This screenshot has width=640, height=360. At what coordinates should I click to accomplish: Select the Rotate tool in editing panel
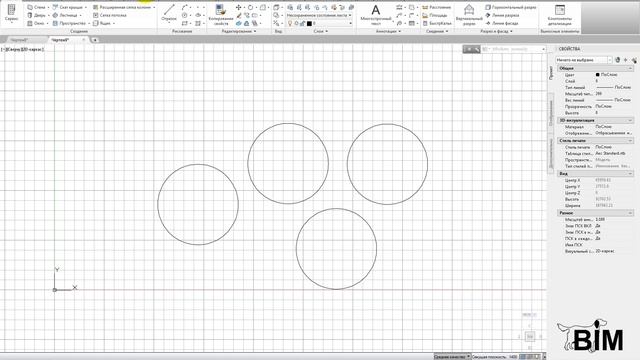pyautogui.click(x=250, y=7)
